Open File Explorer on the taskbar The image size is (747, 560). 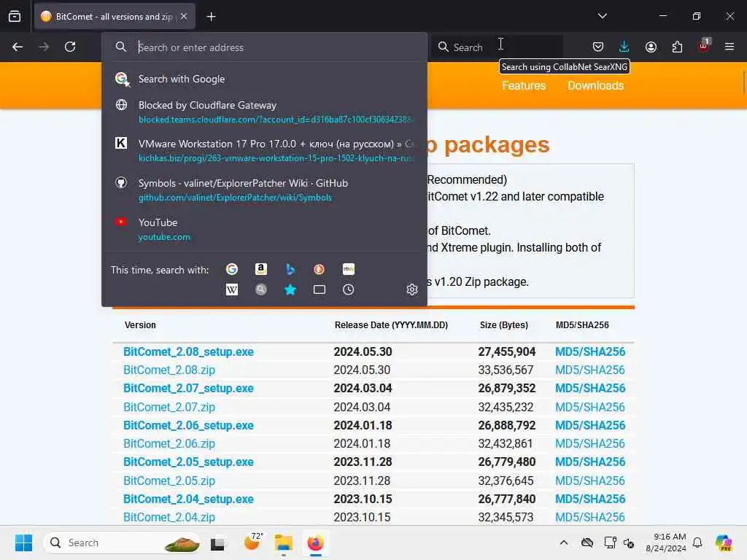(x=284, y=542)
